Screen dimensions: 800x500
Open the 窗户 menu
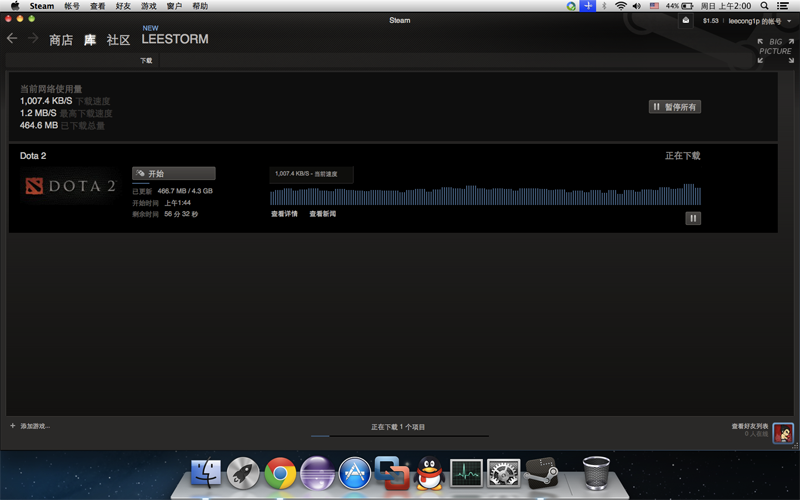click(174, 6)
